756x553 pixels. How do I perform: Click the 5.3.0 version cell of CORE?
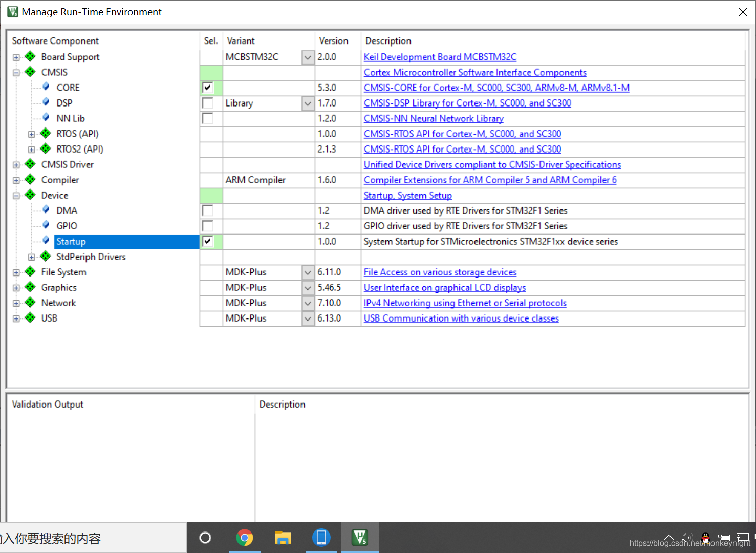pyautogui.click(x=338, y=88)
